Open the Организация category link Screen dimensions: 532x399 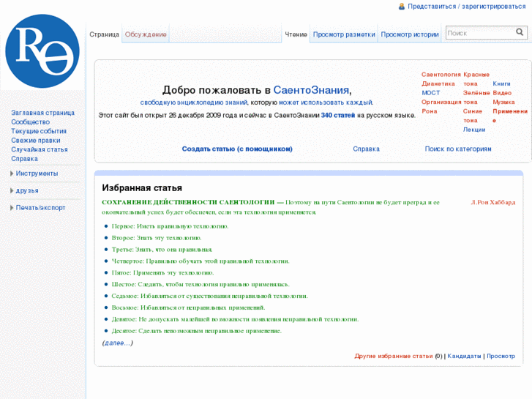pyautogui.click(x=441, y=102)
